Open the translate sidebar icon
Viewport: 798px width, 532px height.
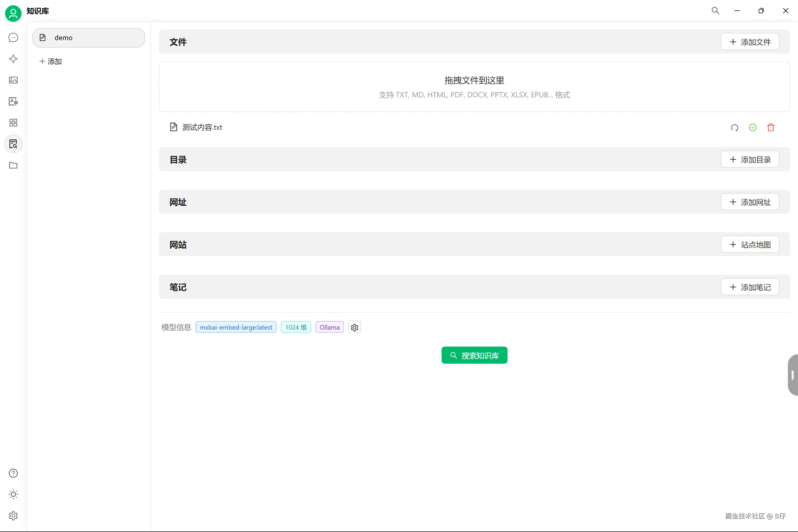(13, 101)
